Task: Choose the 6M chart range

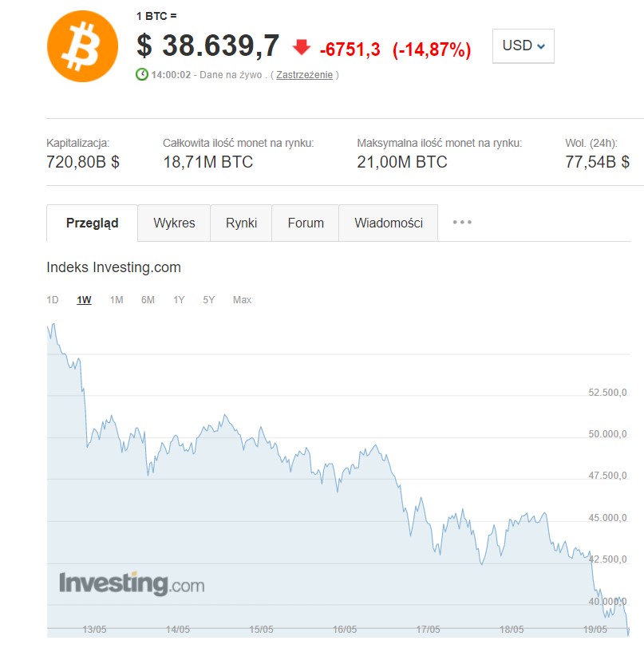Action: (x=148, y=300)
